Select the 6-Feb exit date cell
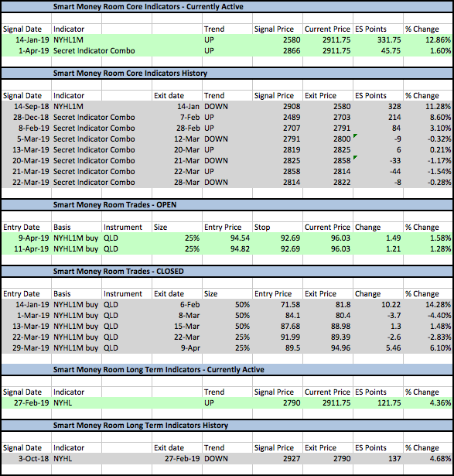 click(x=189, y=304)
